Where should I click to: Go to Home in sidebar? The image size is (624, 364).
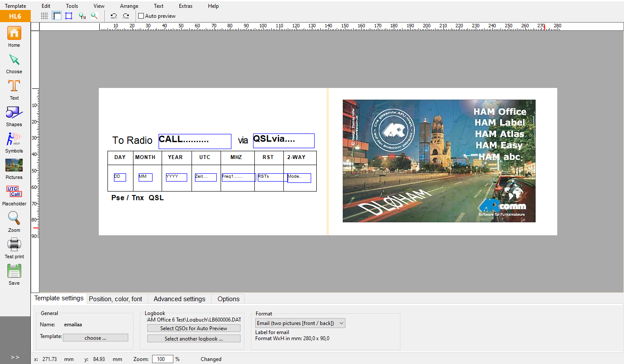pyautogui.click(x=14, y=37)
